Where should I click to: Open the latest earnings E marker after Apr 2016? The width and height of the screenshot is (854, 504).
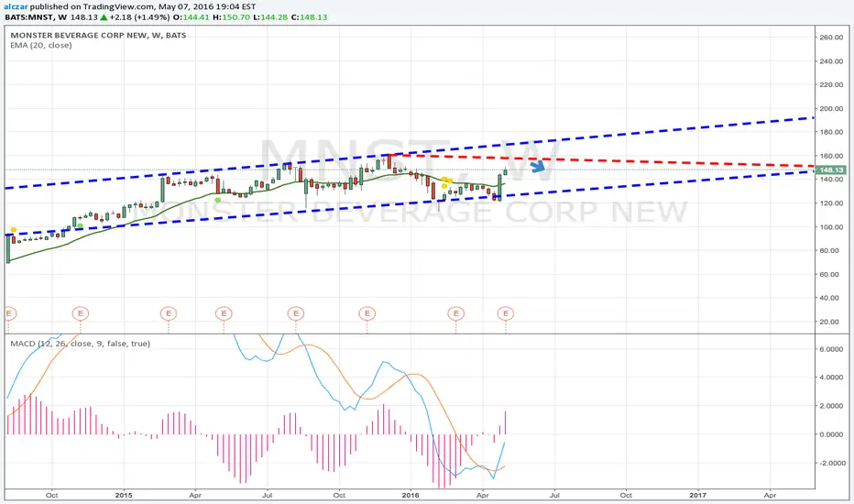coord(506,313)
